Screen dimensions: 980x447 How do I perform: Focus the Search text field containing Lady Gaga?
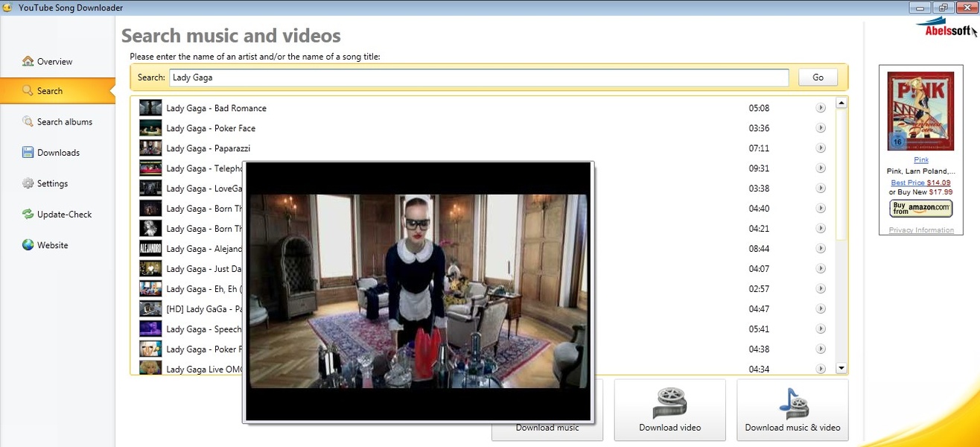(x=479, y=77)
